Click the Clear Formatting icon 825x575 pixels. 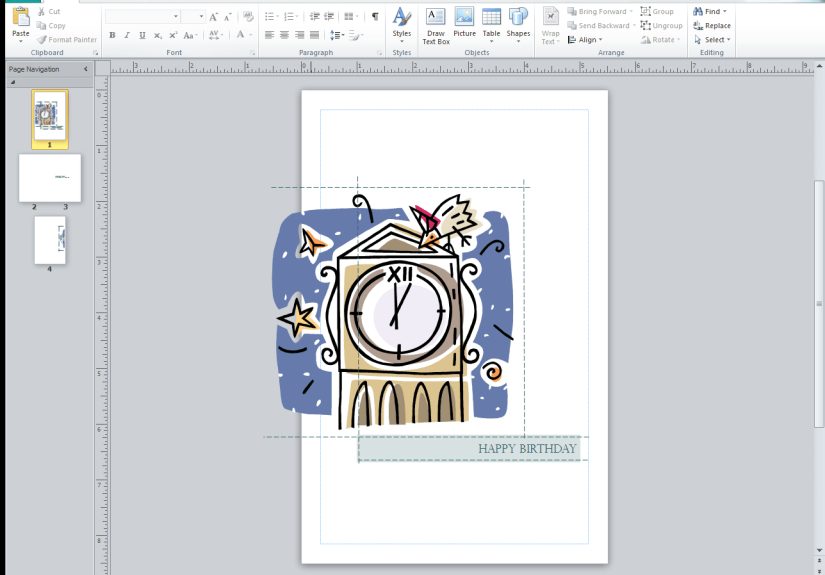click(x=248, y=17)
